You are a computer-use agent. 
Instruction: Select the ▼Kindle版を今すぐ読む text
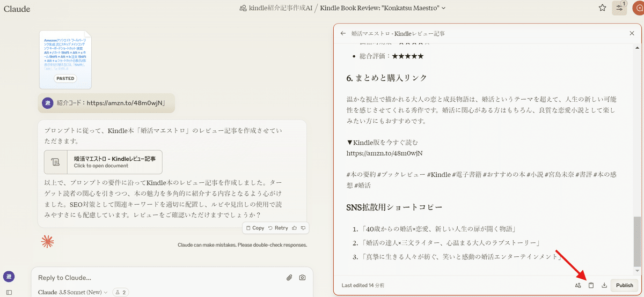click(382, 143)
